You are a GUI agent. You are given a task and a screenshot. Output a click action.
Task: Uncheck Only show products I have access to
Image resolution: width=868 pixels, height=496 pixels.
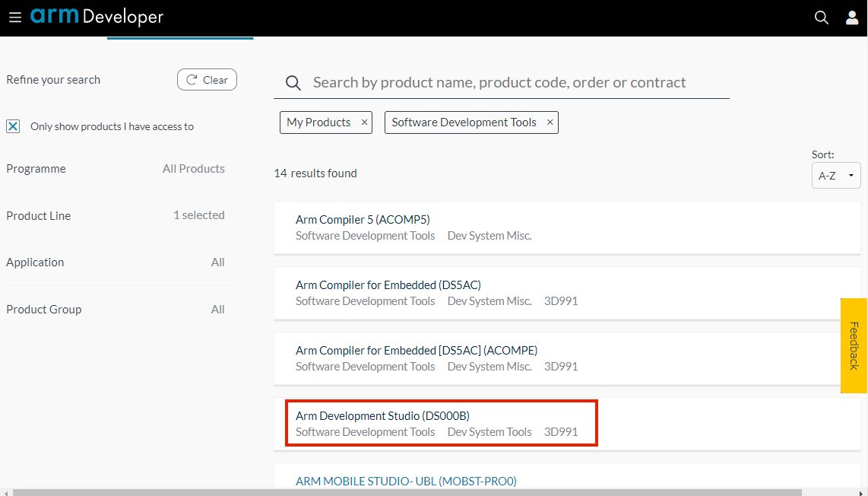(13, 126)
